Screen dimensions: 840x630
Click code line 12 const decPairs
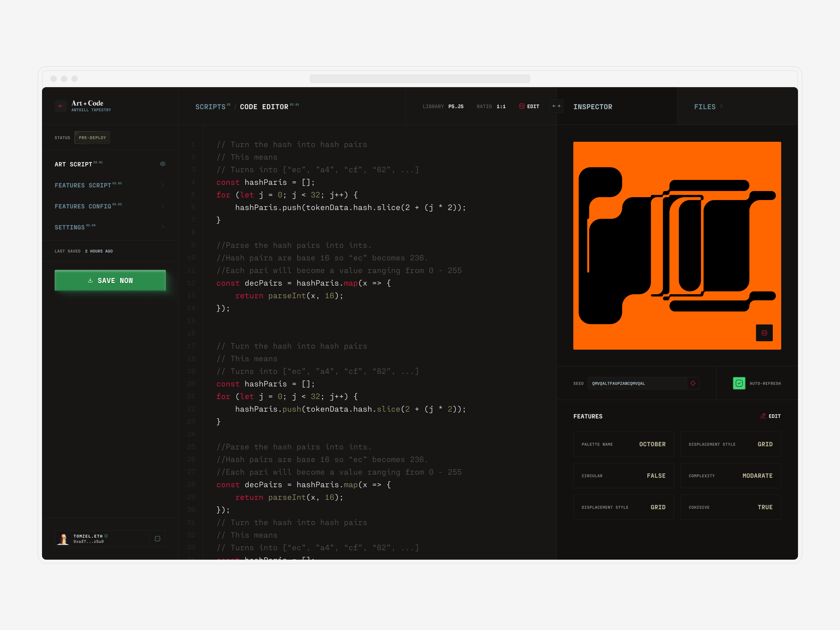point(303,283)
